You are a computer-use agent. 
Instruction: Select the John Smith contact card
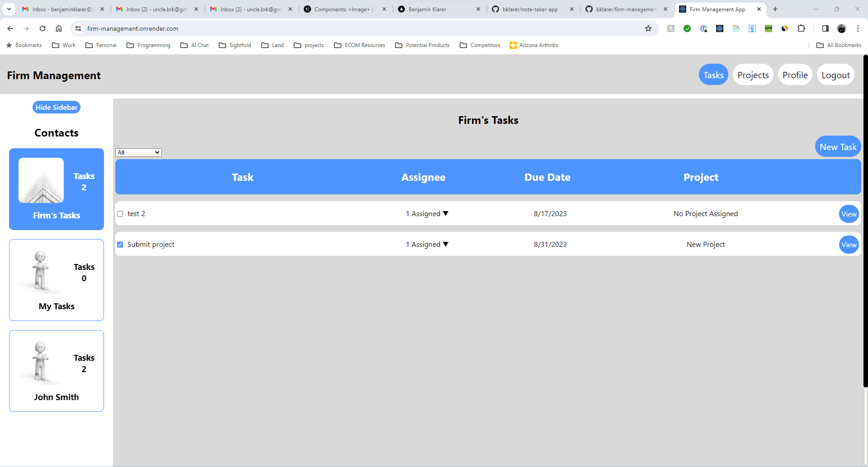pyautogui.click(x=57, y=371)
